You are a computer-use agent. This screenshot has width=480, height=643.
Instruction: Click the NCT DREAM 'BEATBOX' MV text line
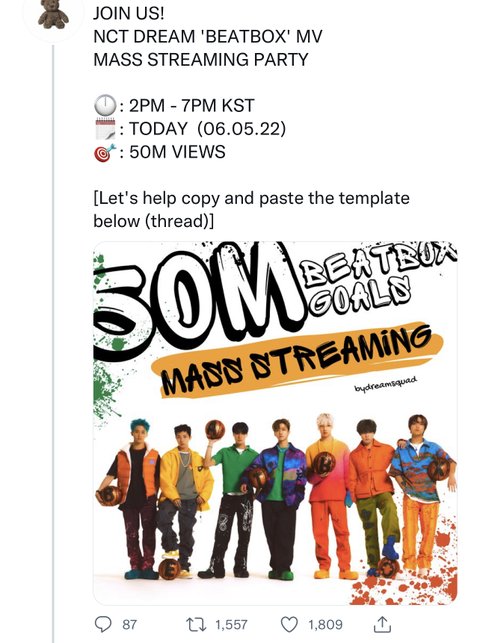tap(208, 36)
